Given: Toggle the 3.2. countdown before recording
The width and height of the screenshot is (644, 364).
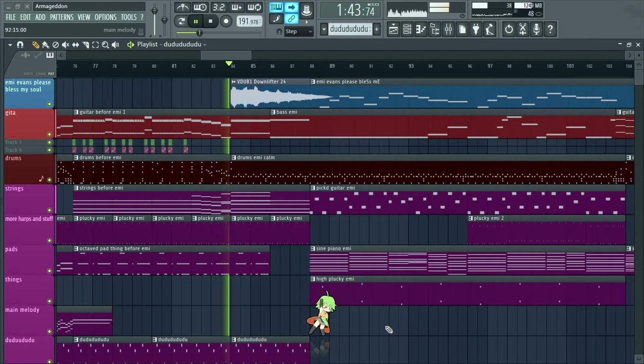Looking at the screenshot, I should coord(218,7).
